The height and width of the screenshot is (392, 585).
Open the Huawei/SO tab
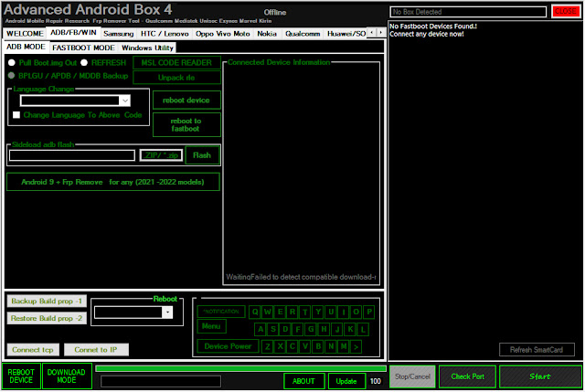click(x=346, y=34)
